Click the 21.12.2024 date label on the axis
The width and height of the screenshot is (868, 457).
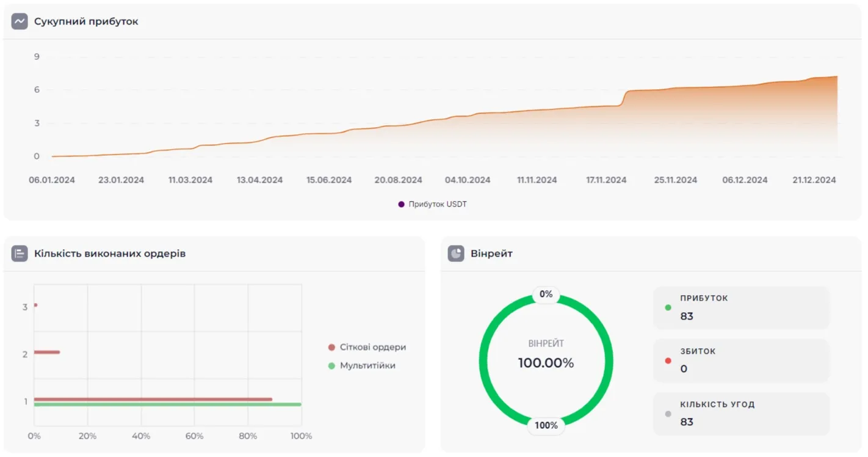(x=814, y=180)
